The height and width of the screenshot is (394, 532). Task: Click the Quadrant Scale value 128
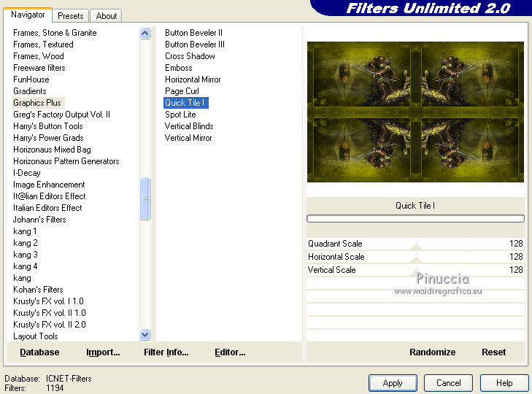[x=516, y=244]
